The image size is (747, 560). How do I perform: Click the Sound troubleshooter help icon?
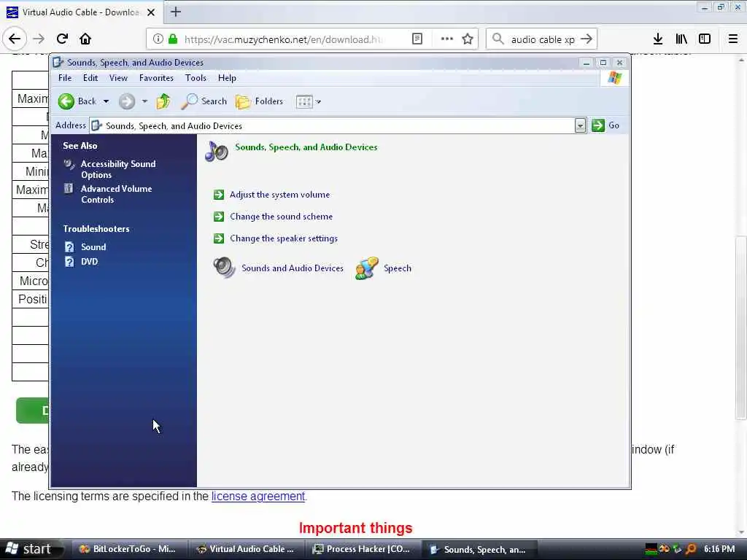click(69, 246)
